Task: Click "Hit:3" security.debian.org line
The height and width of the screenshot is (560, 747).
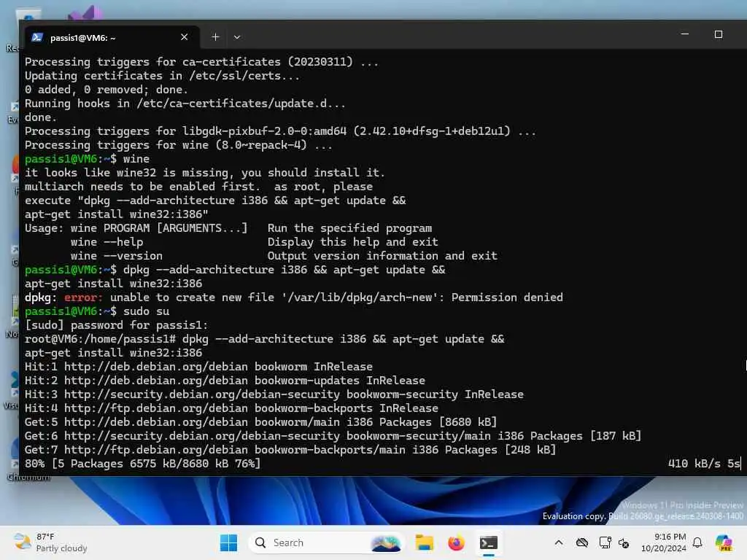Action: coord(274,394)
